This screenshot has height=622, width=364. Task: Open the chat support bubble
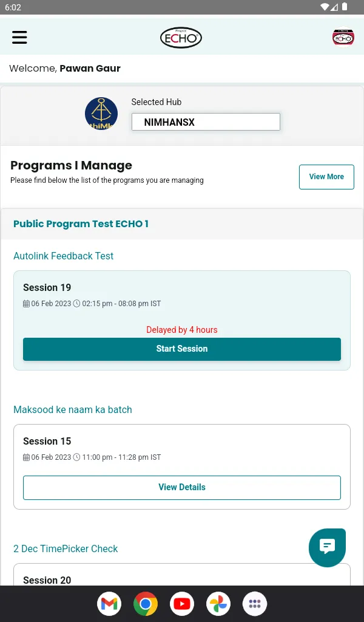pyautogui.click(x=327, y=547)
